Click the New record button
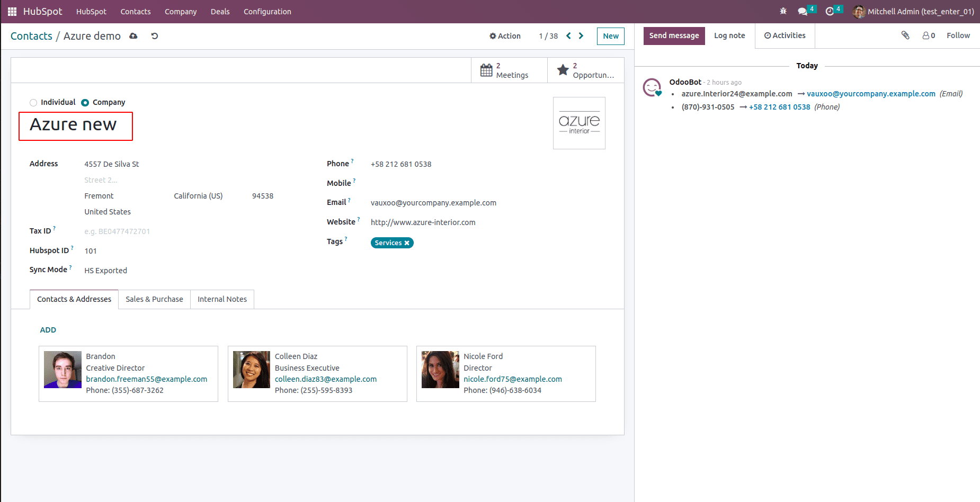The image size is (980, 502). click(x=611, y=36)
